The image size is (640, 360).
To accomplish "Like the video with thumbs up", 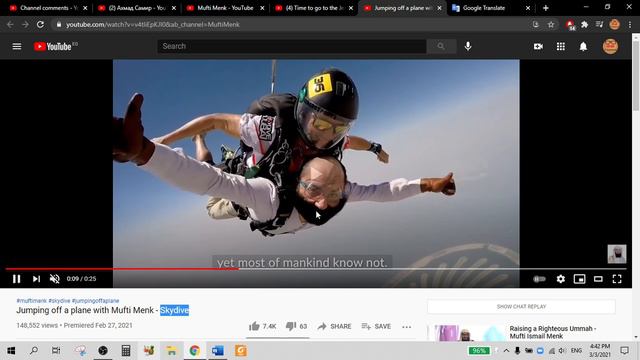I will click(262, 326).
